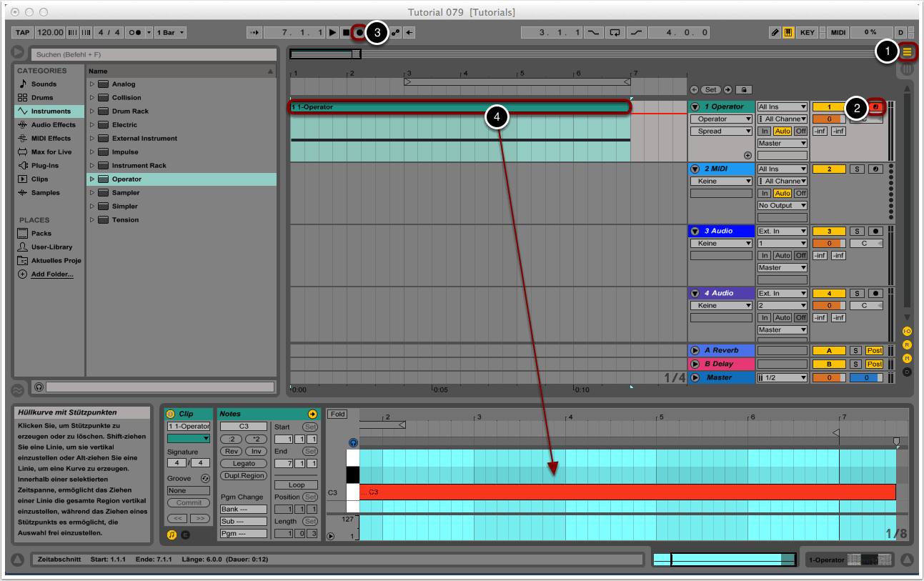Select the Drums category in browser
Image resolution: width=924 pixels, height=581 pixels.
(x=44, y=98)
